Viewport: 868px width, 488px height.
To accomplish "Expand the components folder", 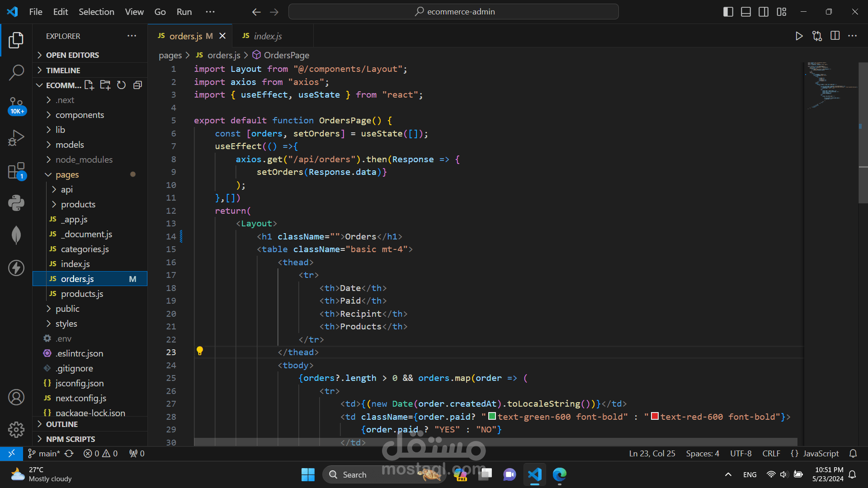I will pyautogui.click(x=80, y=115).
